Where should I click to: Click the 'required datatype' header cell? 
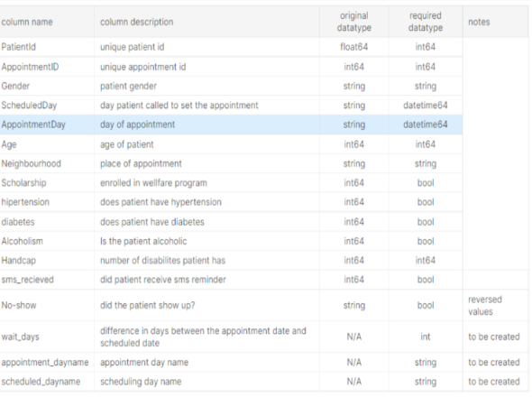pyautogui.click(x=425, y=22)
